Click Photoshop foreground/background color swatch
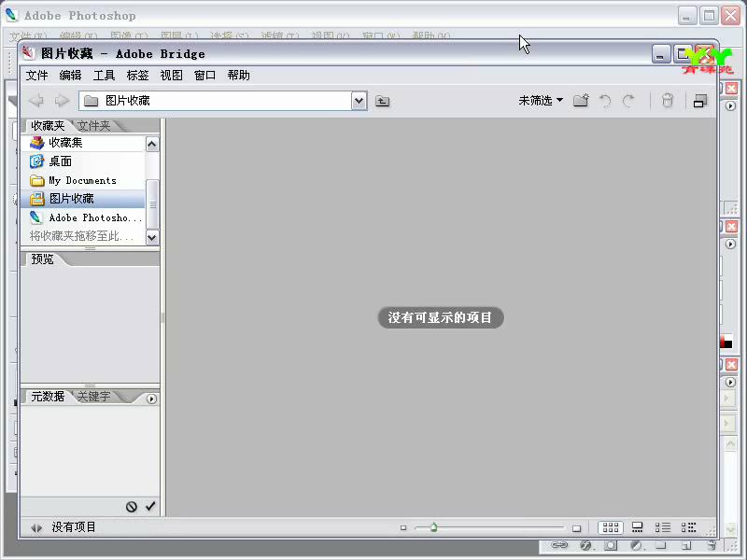Image resolution: width=747 pixels, height=560 pixels. [x=726, y=342]
